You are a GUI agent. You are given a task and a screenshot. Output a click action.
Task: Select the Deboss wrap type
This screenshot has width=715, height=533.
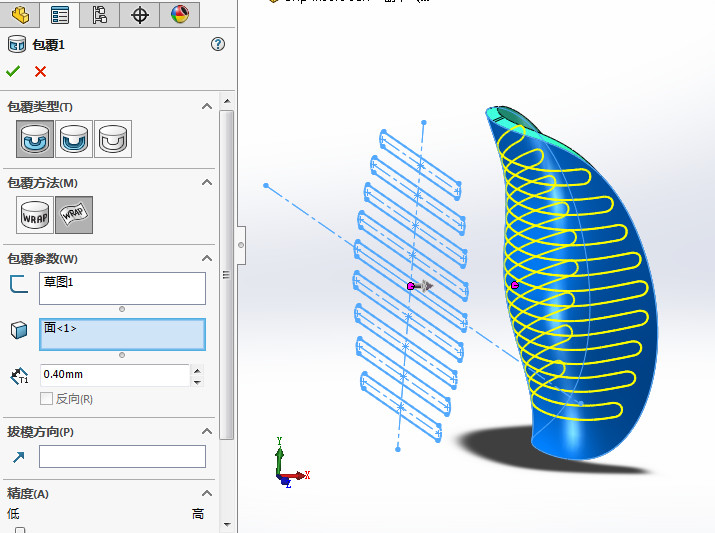(74, 139)
